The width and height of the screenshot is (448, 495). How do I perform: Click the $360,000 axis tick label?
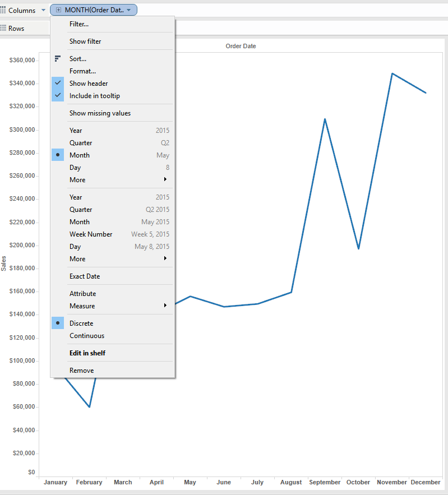pos(22,60)
